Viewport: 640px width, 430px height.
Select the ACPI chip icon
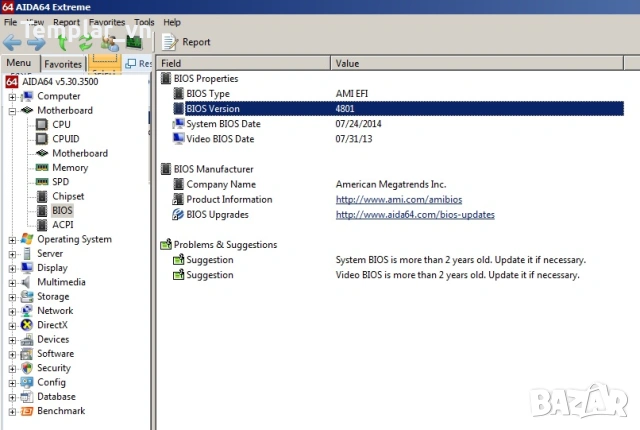pyautogui.click(x=42, y=225)
